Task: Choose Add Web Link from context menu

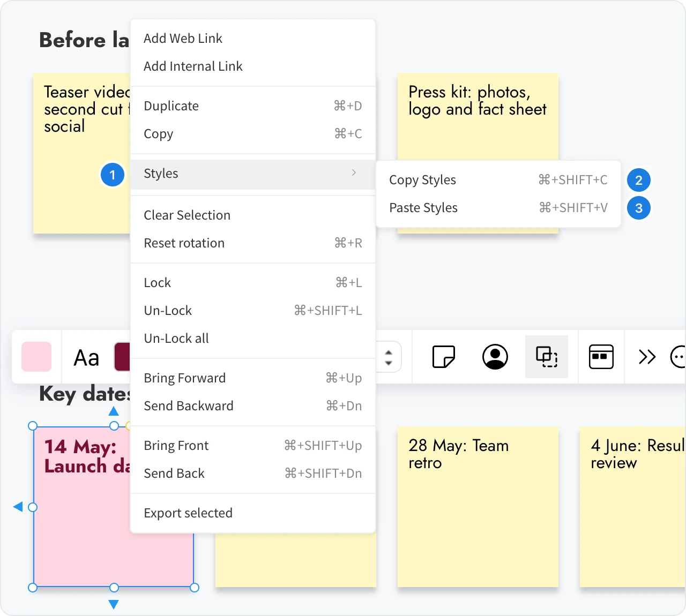Action: coord(253,39)
